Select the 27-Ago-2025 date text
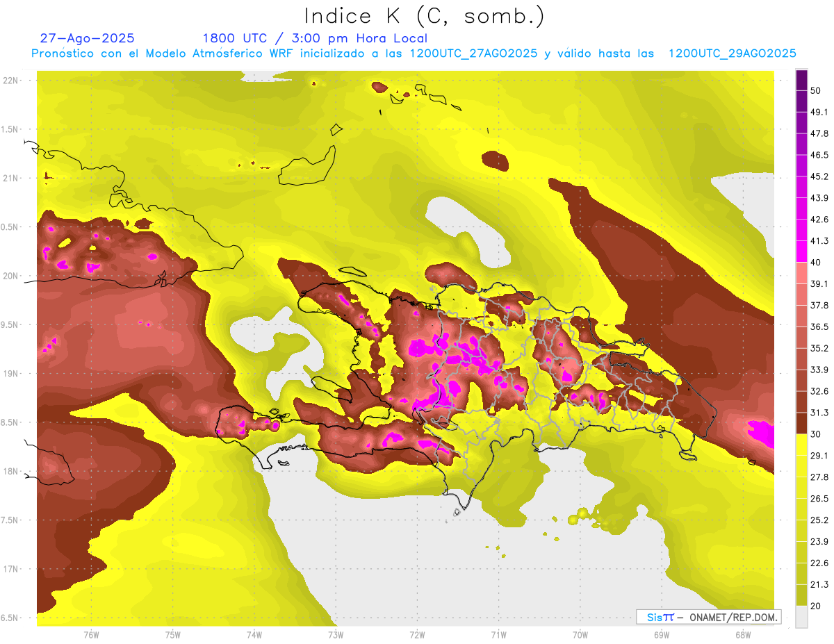The image size is (834, 644). 87,38
